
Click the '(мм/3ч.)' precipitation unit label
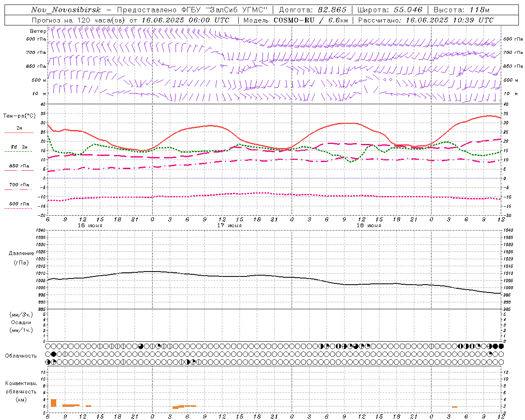tap(21, 315)
